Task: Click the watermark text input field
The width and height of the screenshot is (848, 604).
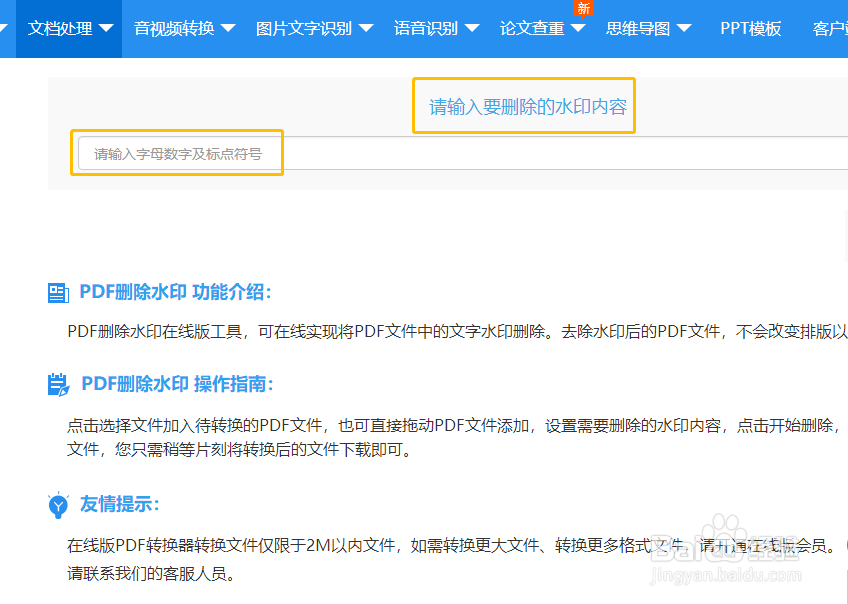Action: pyautogui.click(x=178, y=152)
